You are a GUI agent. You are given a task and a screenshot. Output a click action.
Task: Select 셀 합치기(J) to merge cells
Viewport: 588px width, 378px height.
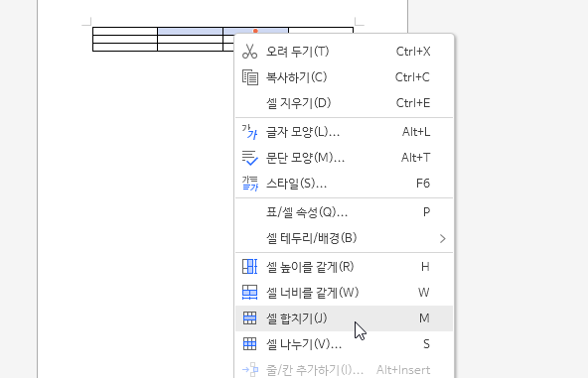[344, 318]
